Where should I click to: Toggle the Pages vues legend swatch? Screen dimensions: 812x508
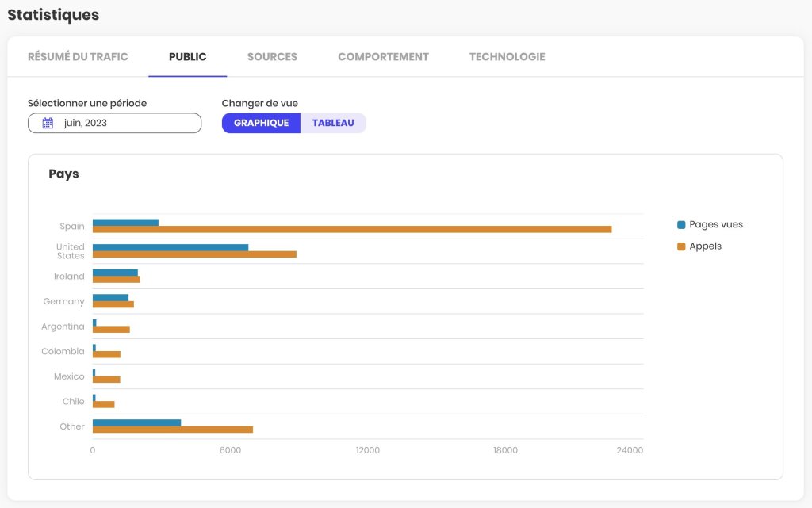coord(681,224)
